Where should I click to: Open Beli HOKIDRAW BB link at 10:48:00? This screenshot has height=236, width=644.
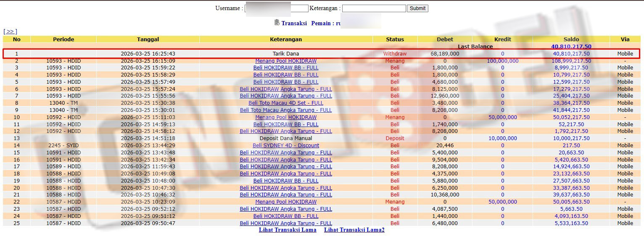click(286, 181)
